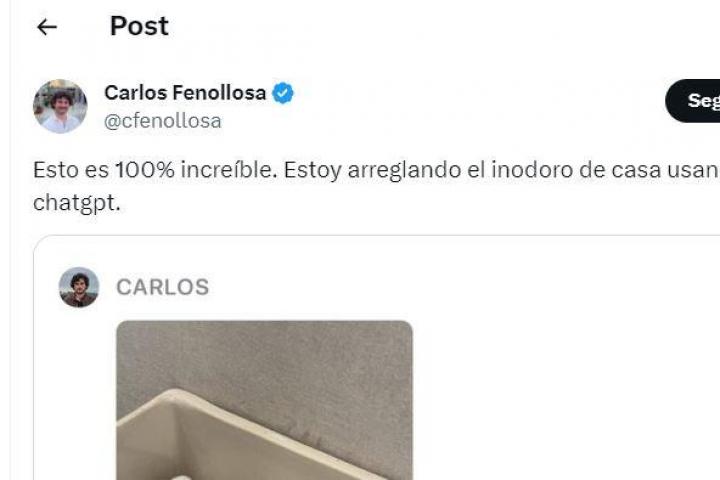The width and height of the screenshot is (720, 480).
Task: Go back using the left arrow
Action: click(47, 27)
